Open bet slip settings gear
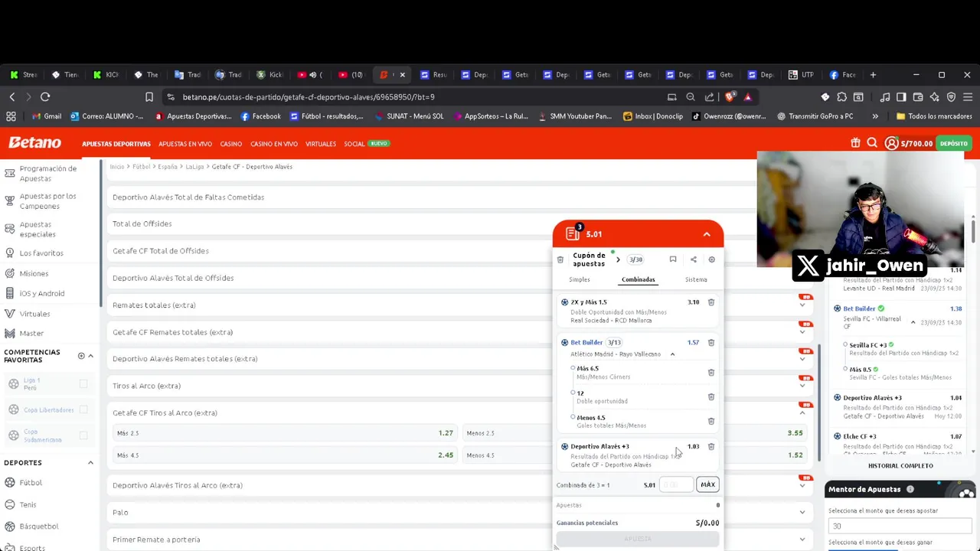Viewport: 980px width, 551px height. [711, 259]
